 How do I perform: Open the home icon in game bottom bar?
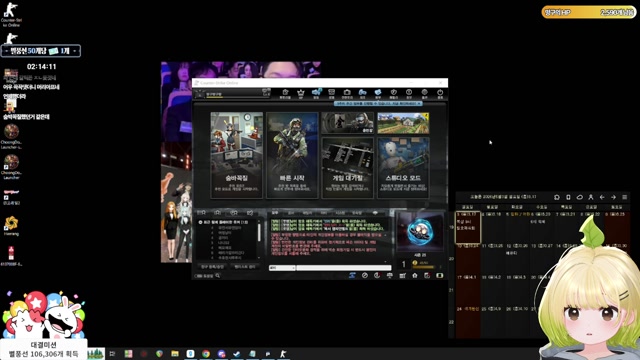[415, 276]
